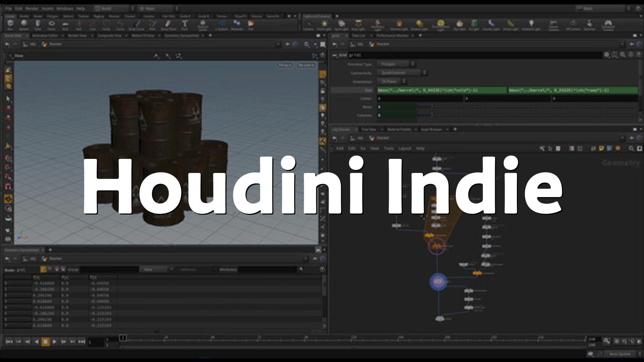Select the Platonic Solids shelf tool

pyautogui.click(x=203, y=25)
